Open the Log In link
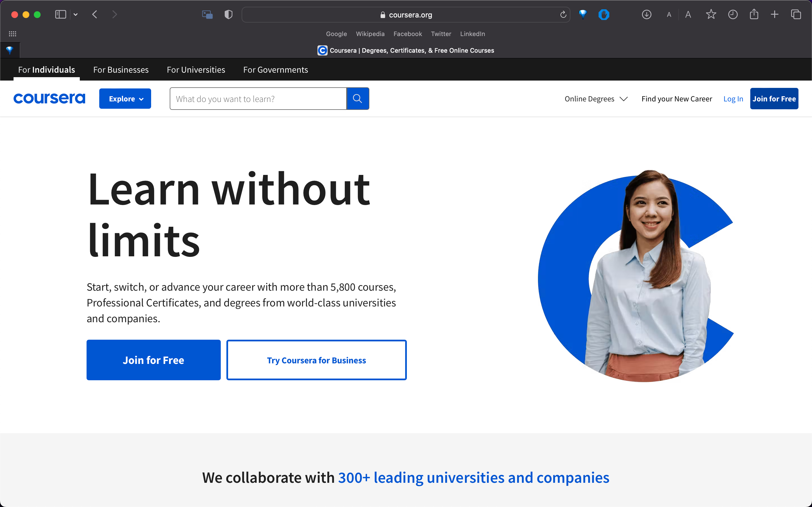812x507 pixels. coord(732,98)
